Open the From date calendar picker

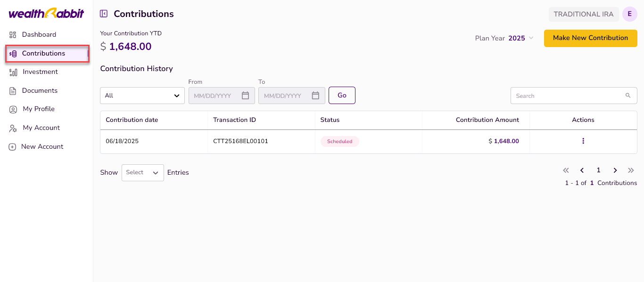pyautogui.click(x=245, y=96)
